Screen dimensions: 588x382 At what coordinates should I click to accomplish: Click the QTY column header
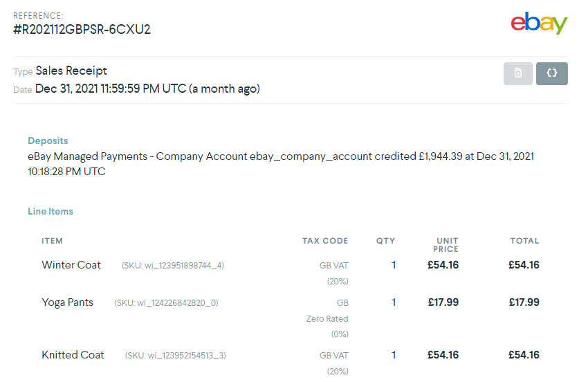tap(385, 241)
